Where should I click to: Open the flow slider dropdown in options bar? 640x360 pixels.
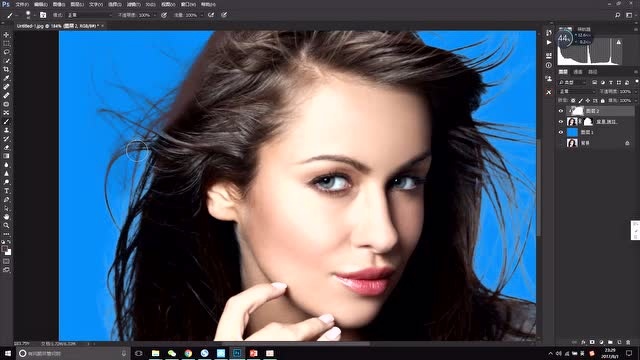tap(202, 15)
